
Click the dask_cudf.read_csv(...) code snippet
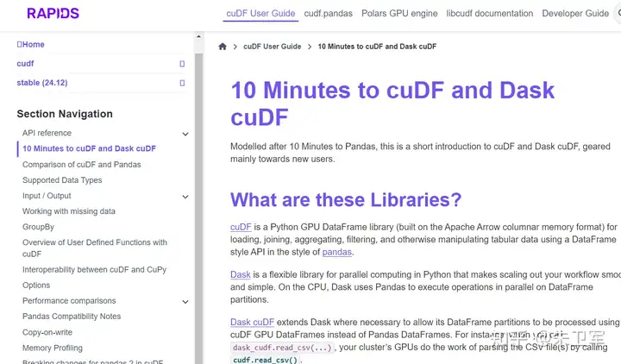tap(282, 348)
